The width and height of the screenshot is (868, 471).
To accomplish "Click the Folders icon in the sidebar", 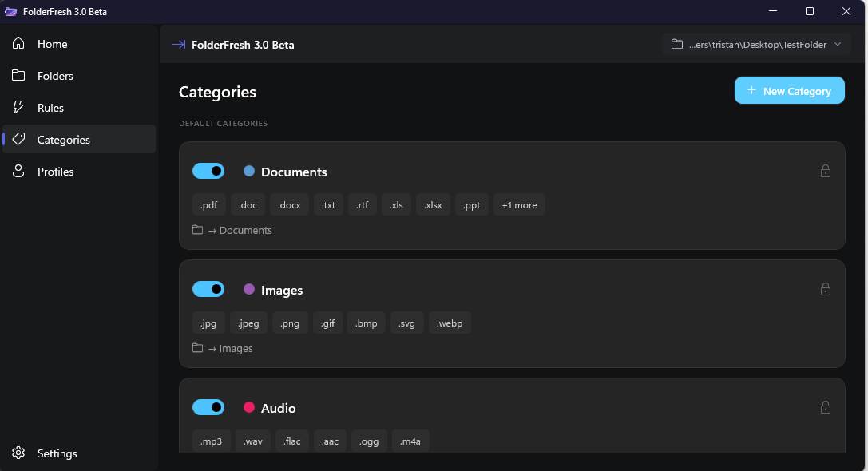I will [x=18, y=75].
